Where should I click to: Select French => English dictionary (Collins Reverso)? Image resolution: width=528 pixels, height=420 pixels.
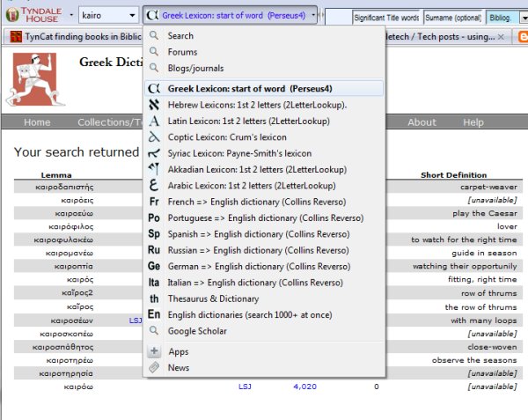264,202
